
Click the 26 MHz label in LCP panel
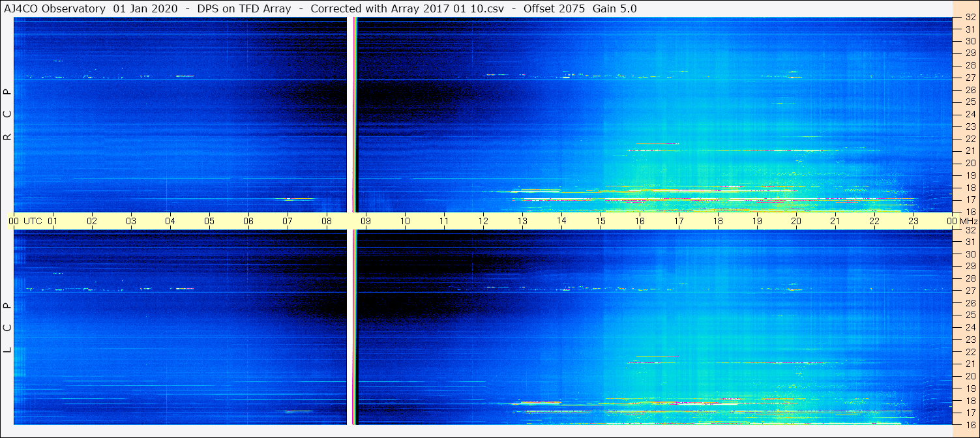(970, 303)
